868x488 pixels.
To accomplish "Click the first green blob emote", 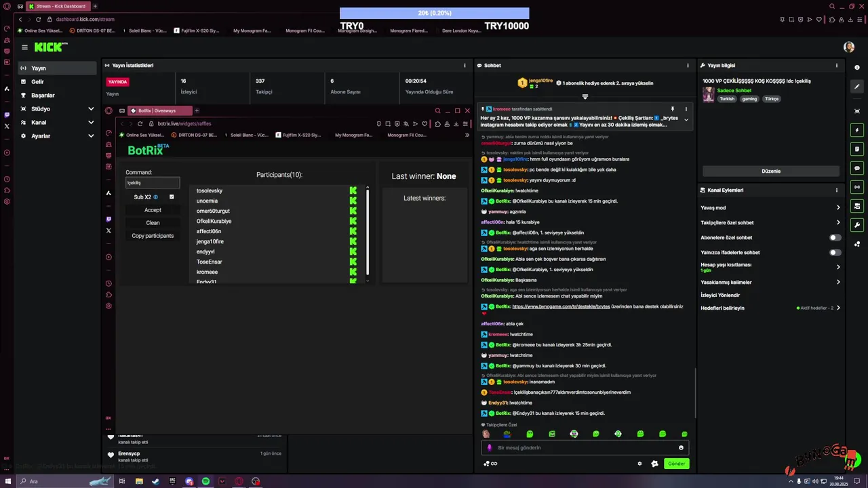I will (x=530, y=434).
